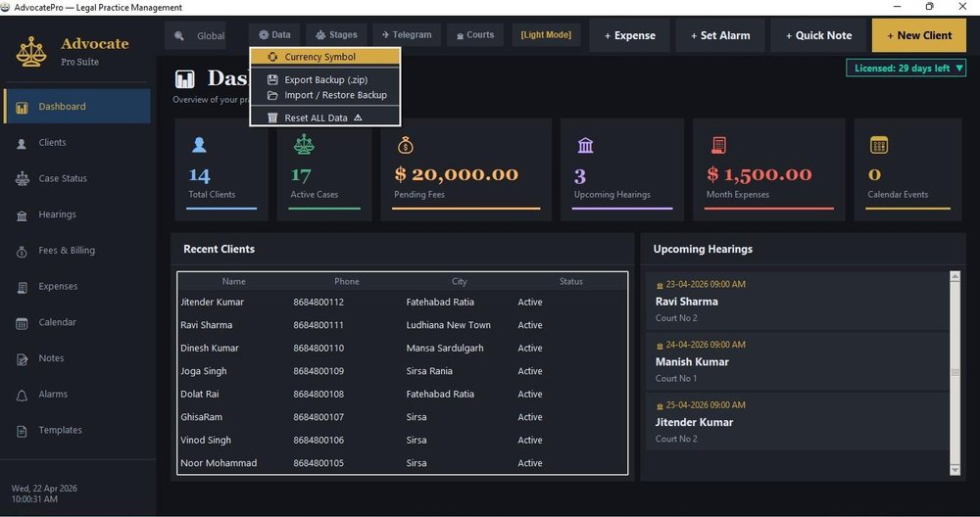Click the City column header
This screenshot has height=517, width=980.
[460, 282]
